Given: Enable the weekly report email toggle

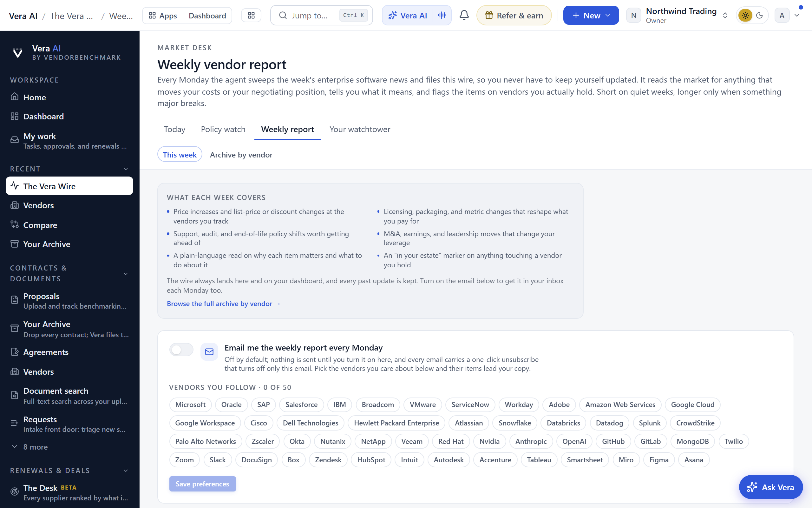Looking at the screenshot, I should point(181,350).
